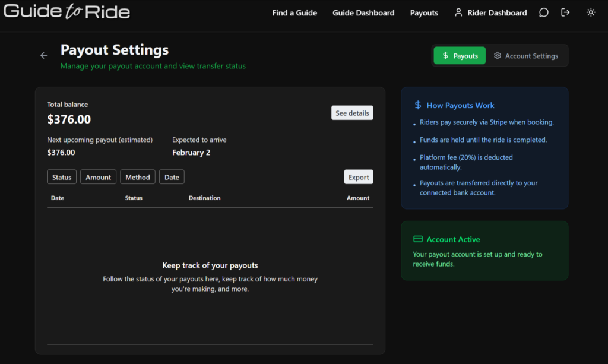The width and height of the screenshot is (608, 364).
Task: Open the Date filter
Action: (x=172, y=177)
